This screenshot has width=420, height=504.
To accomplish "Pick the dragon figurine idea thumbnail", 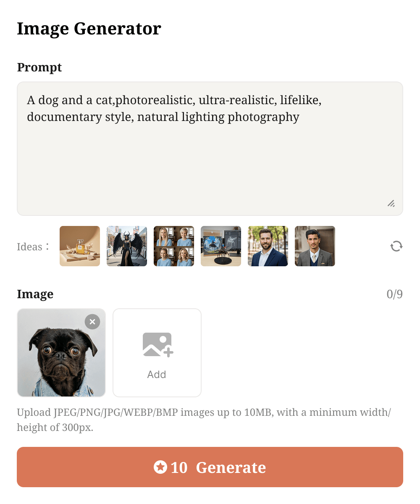I will coord(220,246).
